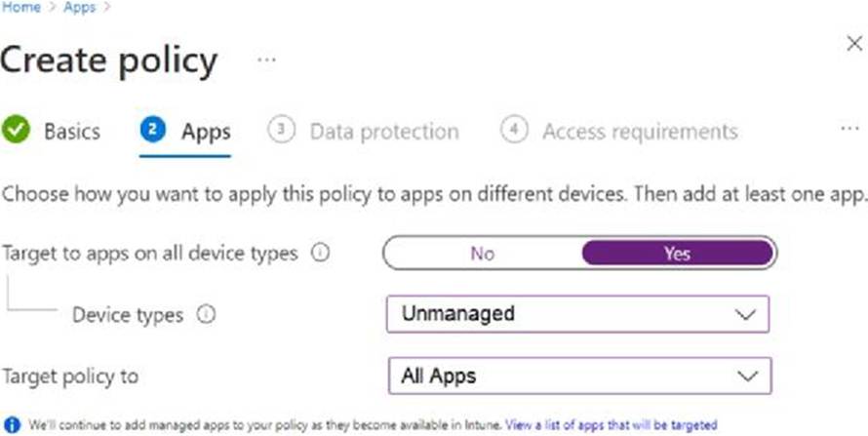The height and width of the screenshot is (436, 868).
Task: Open the Target policy to All Apps dropdown
Action: pyautogui.click(x=578, y=376)
